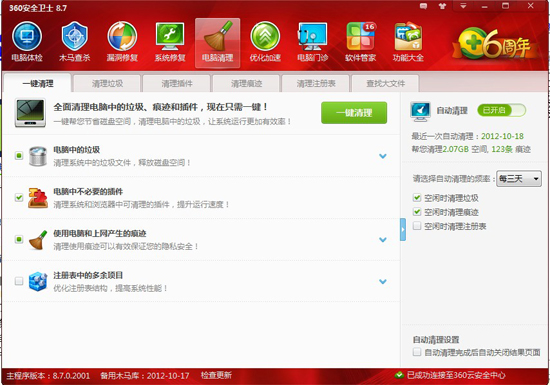Image resolution: width=550 pixels, height=385 pixels.
Task: Open 电脑门诊 computer clinic
Action: (x=313, y=42)
